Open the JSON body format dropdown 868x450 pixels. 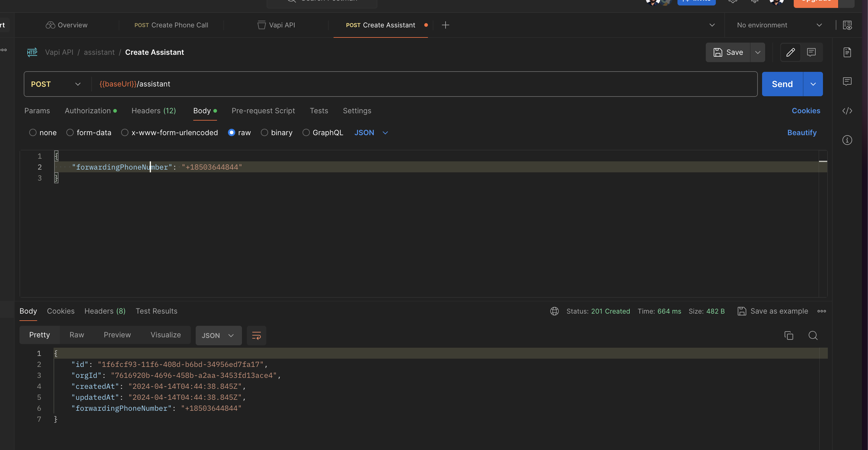tap(371, 132)
